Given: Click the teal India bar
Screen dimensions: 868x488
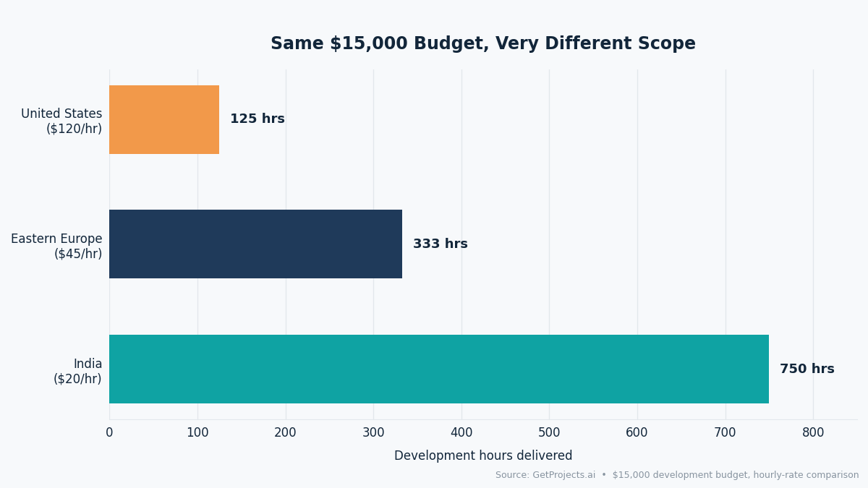Looking at the screenshot, I should point(439,369).
